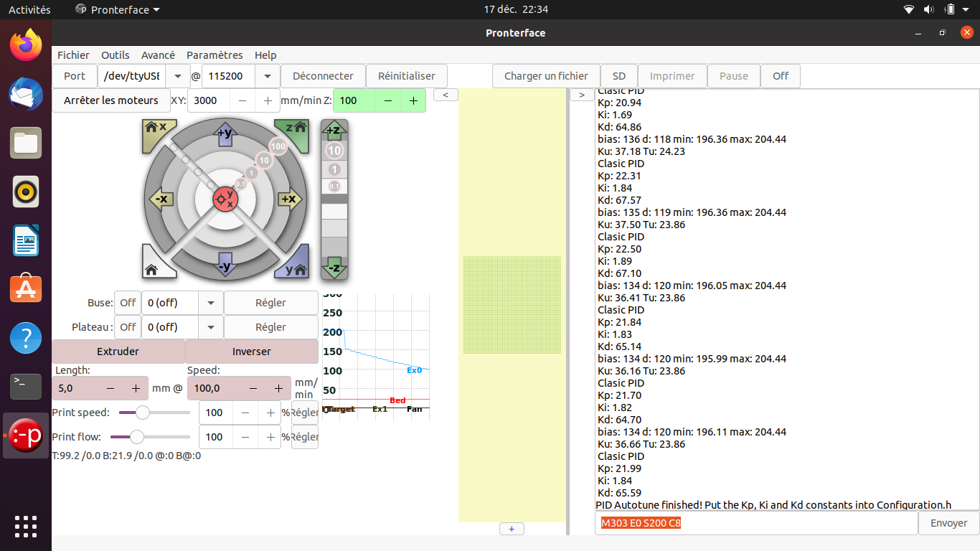Viewport: 980px width, 551px height.
Task: Open the 115200 baud rate dropdown
Action: pyautogui.click(x=268, y=76)
